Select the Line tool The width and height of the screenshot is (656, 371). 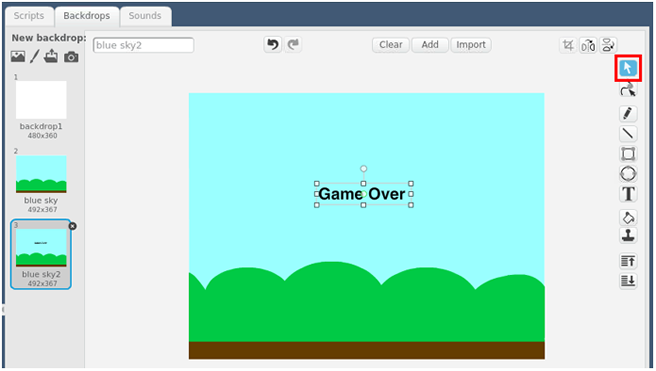628,133
